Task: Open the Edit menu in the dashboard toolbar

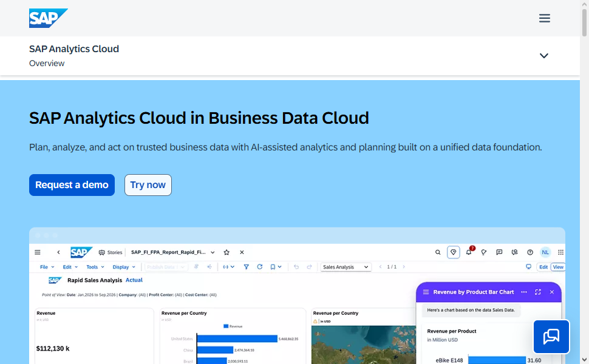Action: [x=70, y=267]
